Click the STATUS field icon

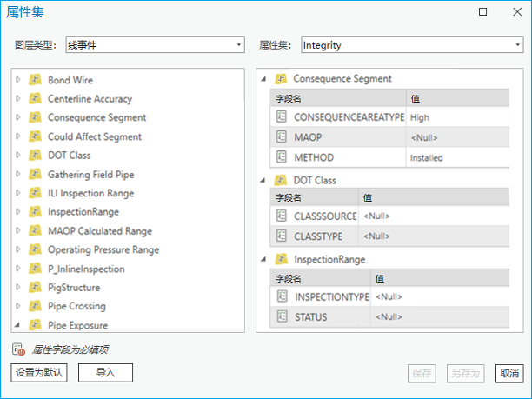[283, 316]
